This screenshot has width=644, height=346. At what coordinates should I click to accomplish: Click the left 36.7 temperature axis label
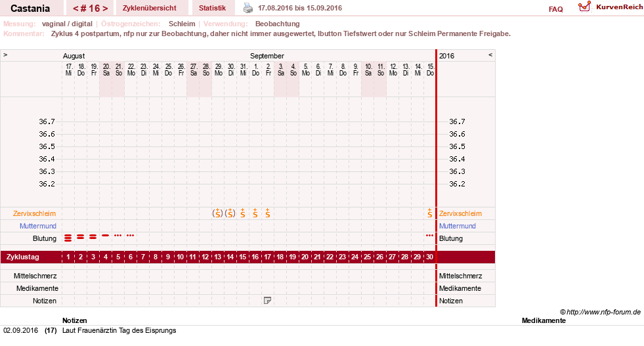tap(47, 121)
